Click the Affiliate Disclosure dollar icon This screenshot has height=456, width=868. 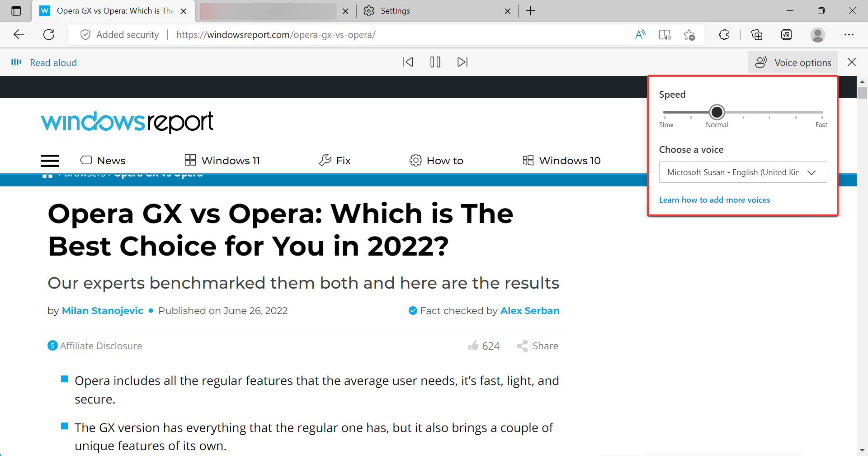click(x=52, y=346)
